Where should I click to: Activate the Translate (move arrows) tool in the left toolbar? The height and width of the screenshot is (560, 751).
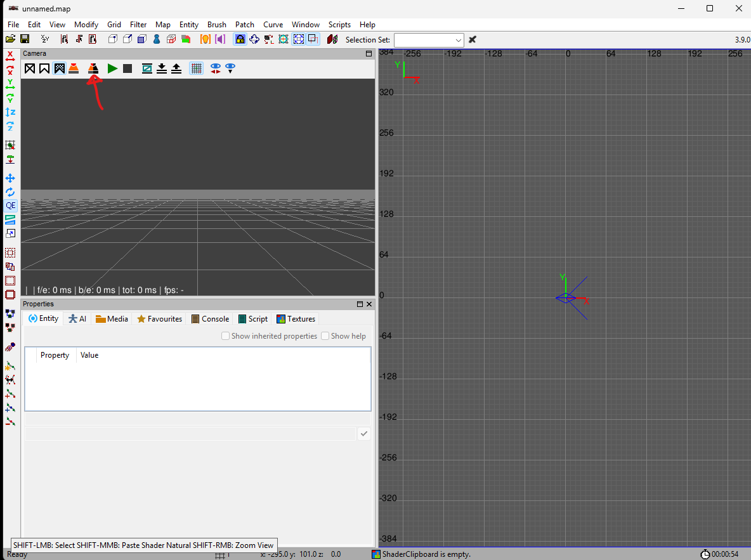10,178
